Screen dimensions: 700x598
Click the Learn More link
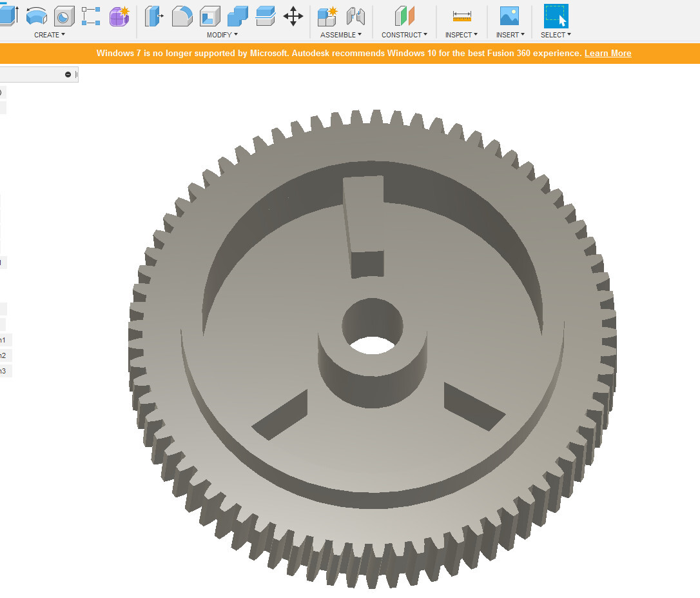[608, 53]
